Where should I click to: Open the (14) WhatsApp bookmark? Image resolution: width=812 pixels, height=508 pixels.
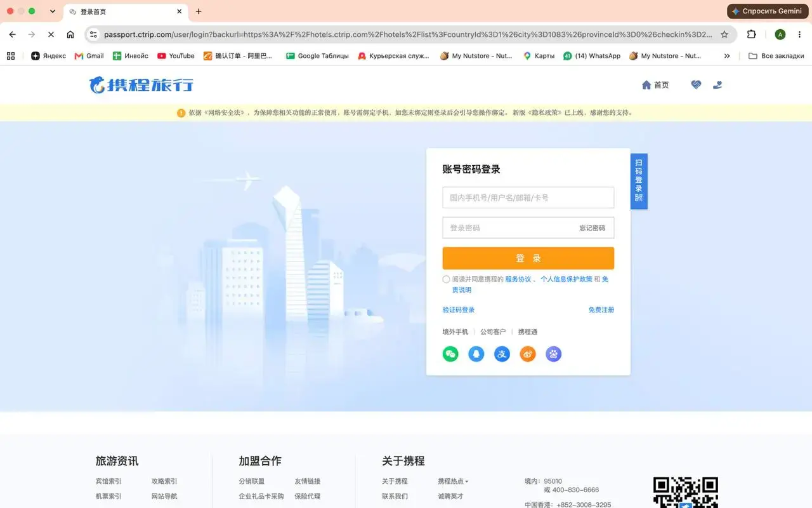[592, 56]
